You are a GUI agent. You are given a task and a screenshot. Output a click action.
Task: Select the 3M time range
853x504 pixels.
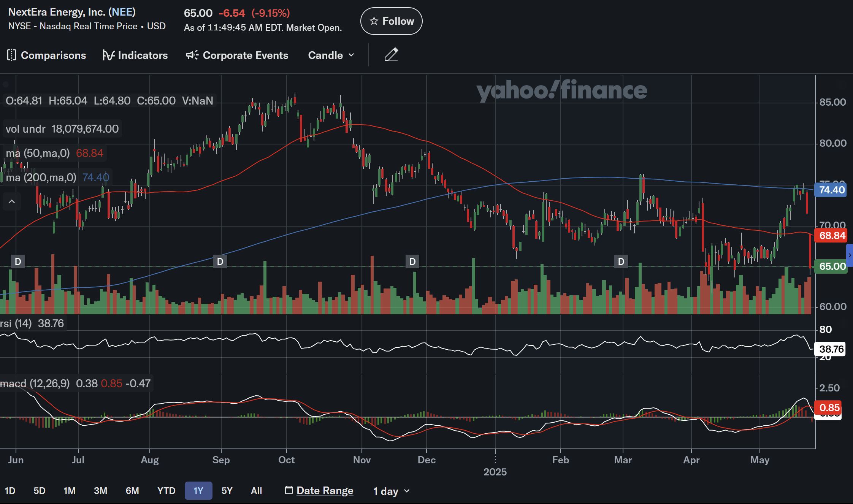[x=100, y=491]
